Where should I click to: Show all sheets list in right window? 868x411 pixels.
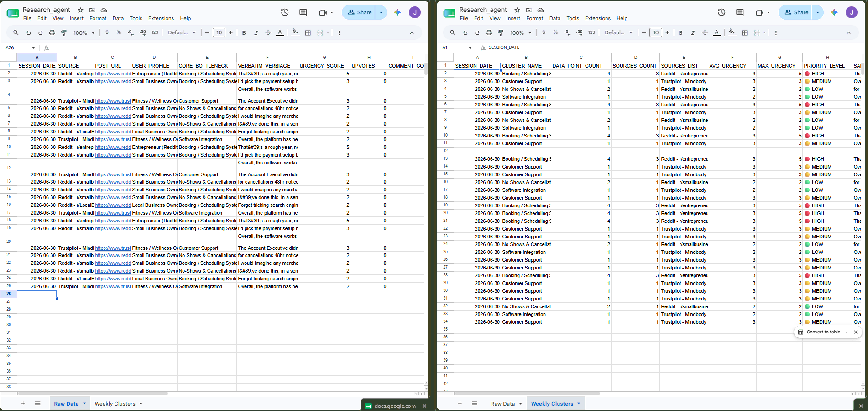point(475,403)
